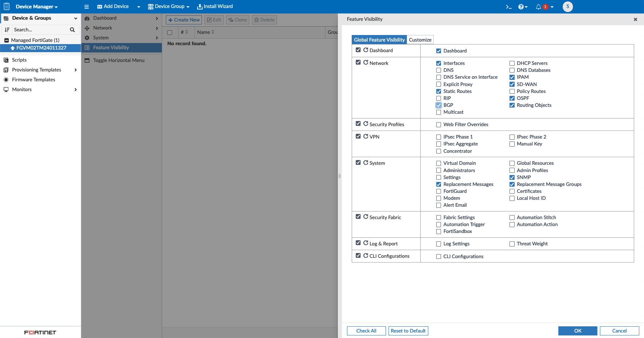Expand the Network submenu arrow
Viewport: 644px width, 338px height.
coord(157,28)
